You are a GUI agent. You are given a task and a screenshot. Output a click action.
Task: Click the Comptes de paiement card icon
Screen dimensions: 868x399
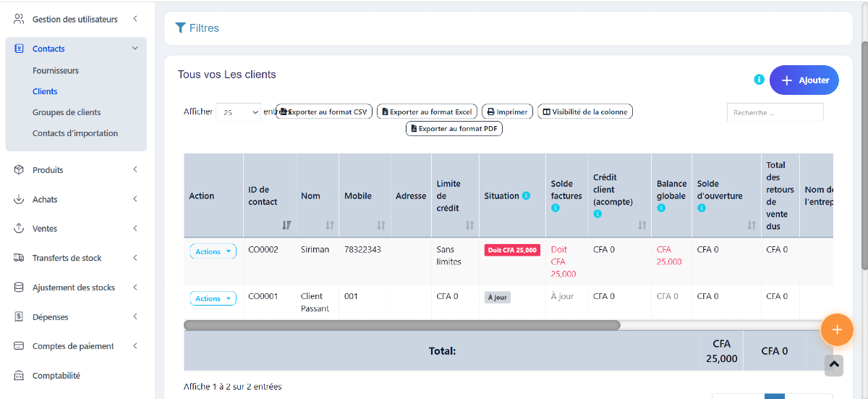pyautogui.click(x=19, y=346)
